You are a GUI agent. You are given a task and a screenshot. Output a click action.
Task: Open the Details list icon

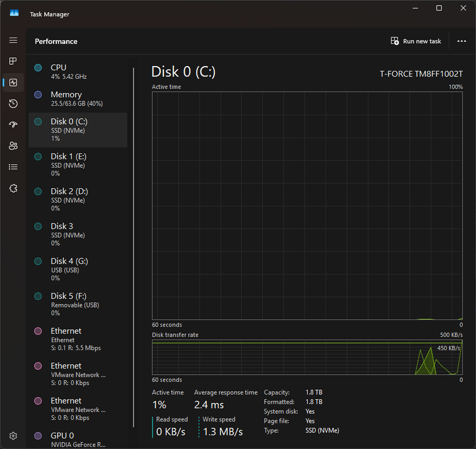pos(13,167)
